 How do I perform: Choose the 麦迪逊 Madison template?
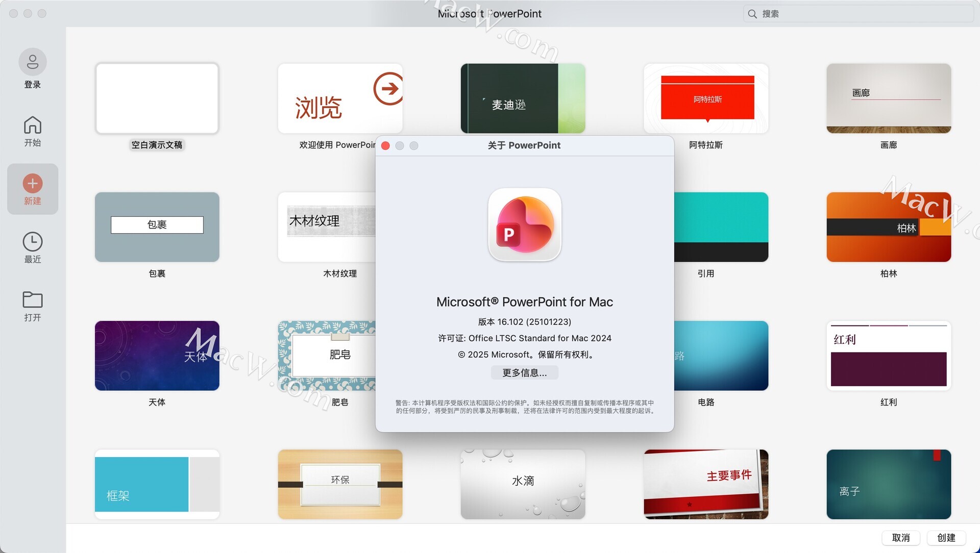pyautogui.click(x=523, y=98)
